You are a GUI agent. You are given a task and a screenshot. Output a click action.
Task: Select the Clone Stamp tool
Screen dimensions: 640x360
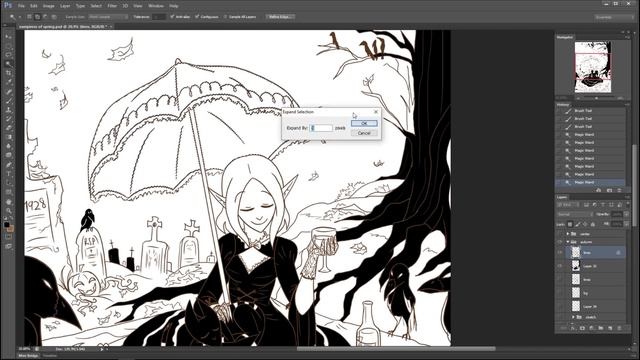(8, 109)
